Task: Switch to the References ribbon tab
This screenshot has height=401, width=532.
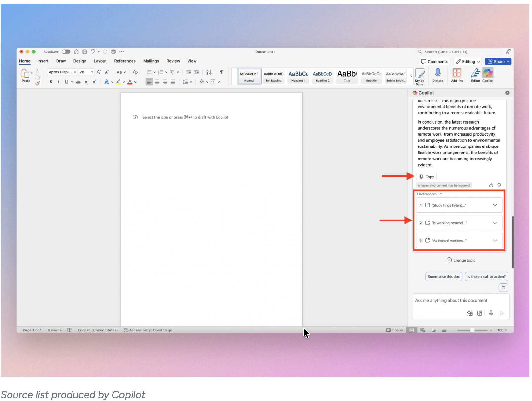Action: 125,61
